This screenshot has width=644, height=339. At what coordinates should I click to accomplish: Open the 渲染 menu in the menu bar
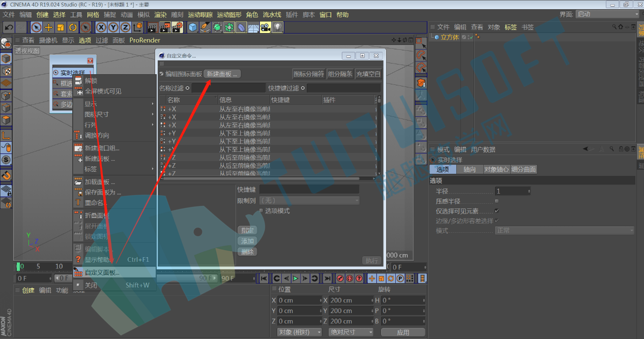160,15
